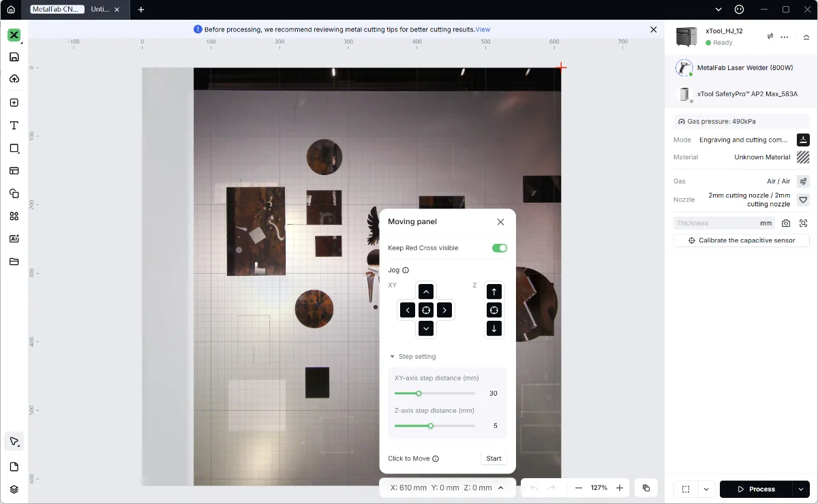Click the XY home center button
The height and width of the screenshot is (504, 818).
426,310
